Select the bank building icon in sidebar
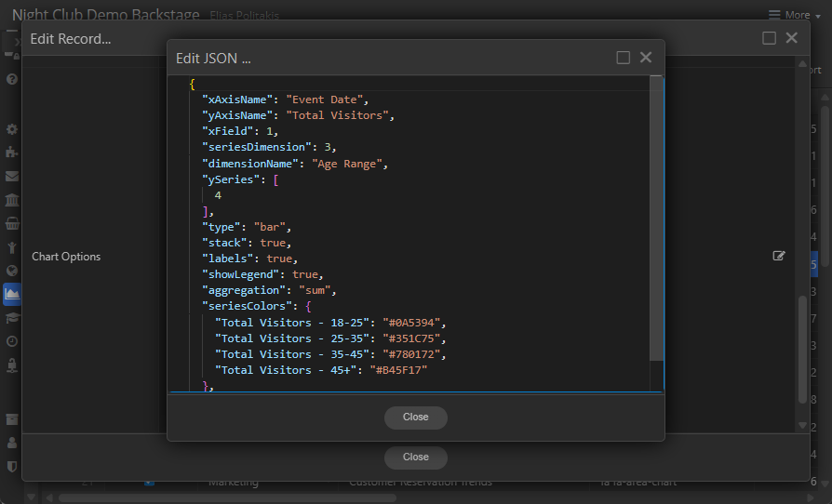Image resolution: width=832 pixels, height=504 pixels. [12, 200]
